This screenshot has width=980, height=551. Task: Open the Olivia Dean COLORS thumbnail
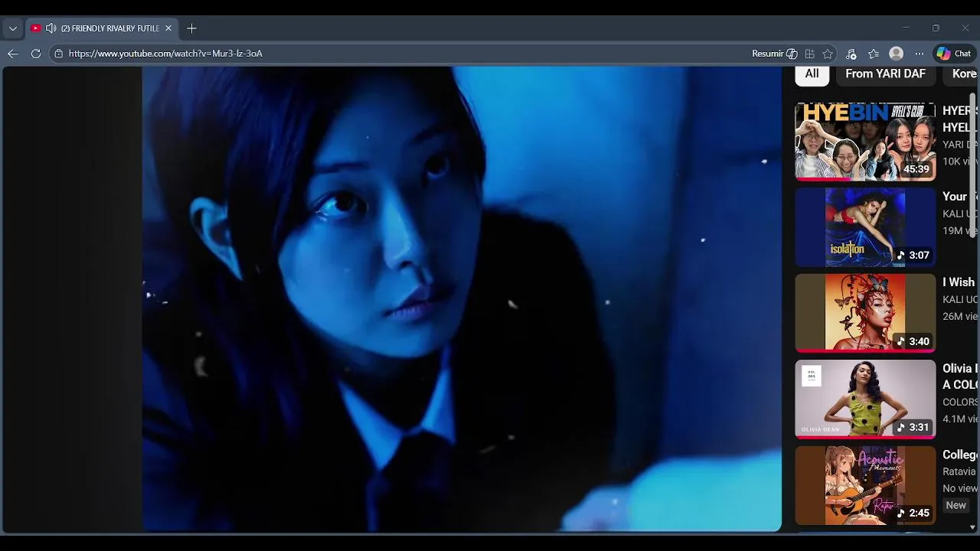pos(865,399)
